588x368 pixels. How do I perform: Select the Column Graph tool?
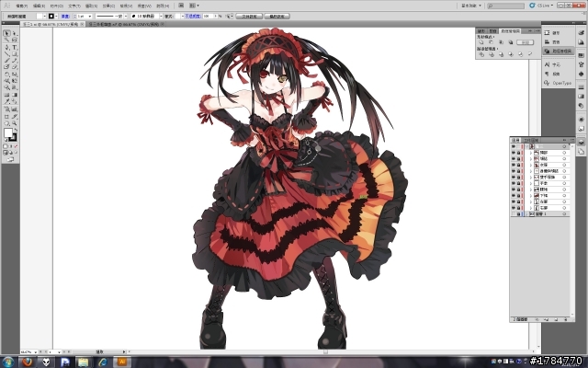[15, 109]
